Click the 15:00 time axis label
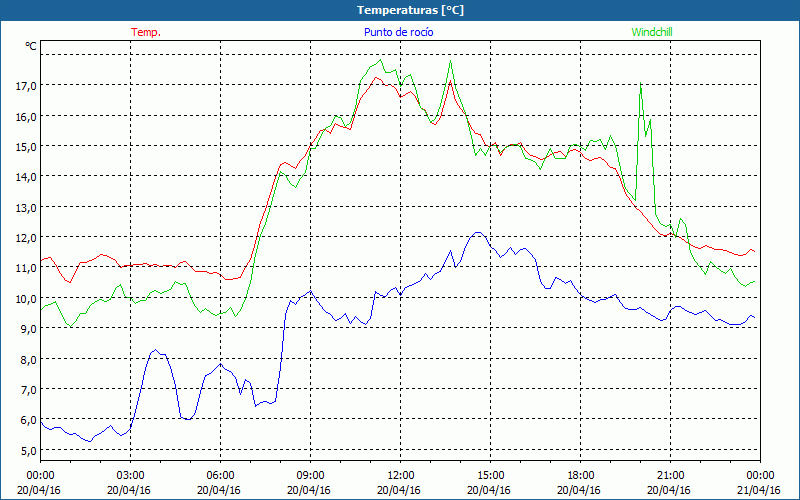The image size is (800, 500). [490, 476]
